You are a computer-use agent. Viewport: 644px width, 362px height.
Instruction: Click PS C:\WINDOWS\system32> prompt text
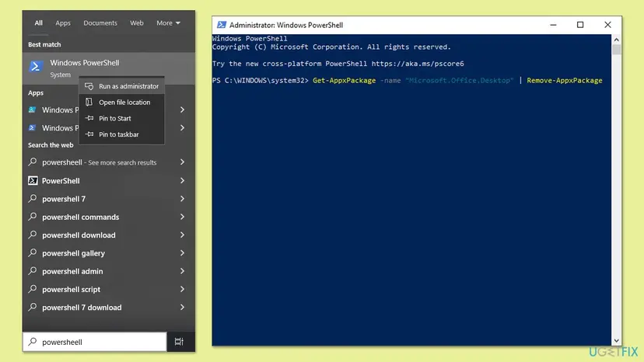pyautogui.click(x=260, y=81)
